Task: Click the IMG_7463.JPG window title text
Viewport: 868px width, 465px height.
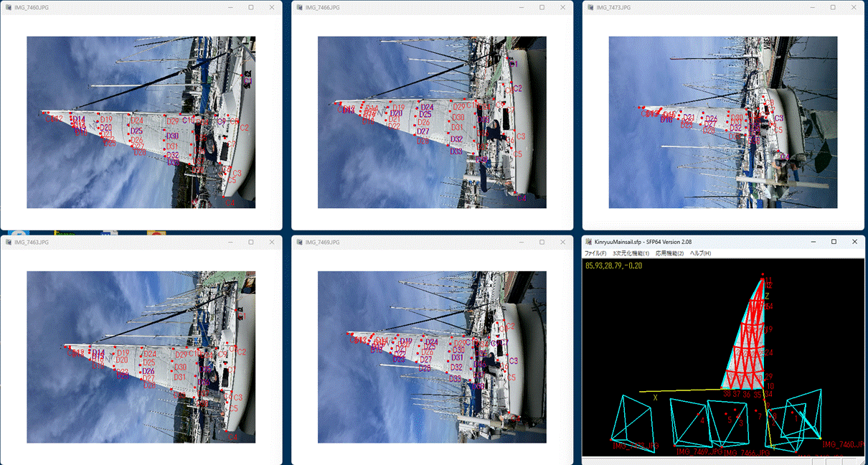Action: tap(31, 243)
